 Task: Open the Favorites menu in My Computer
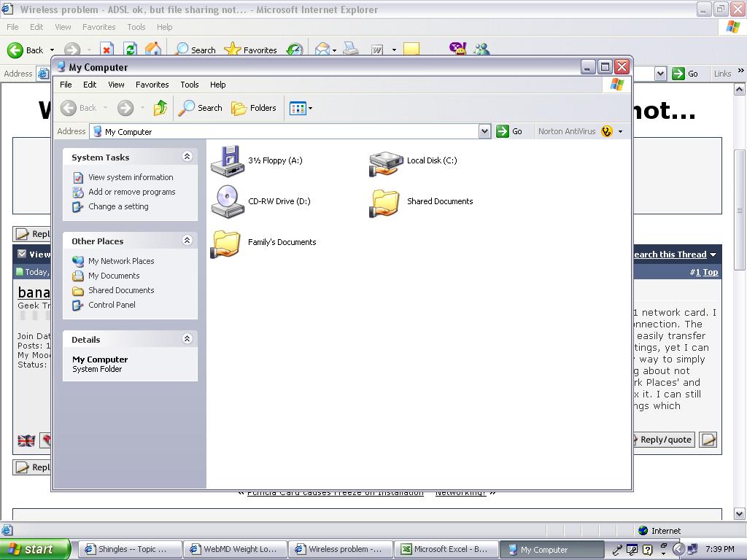point(152,85)
